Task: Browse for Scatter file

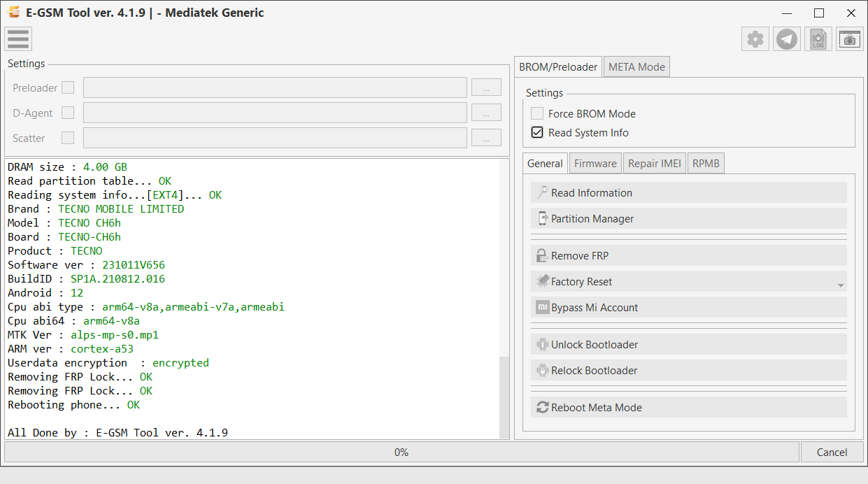Action: click(486, 138)
